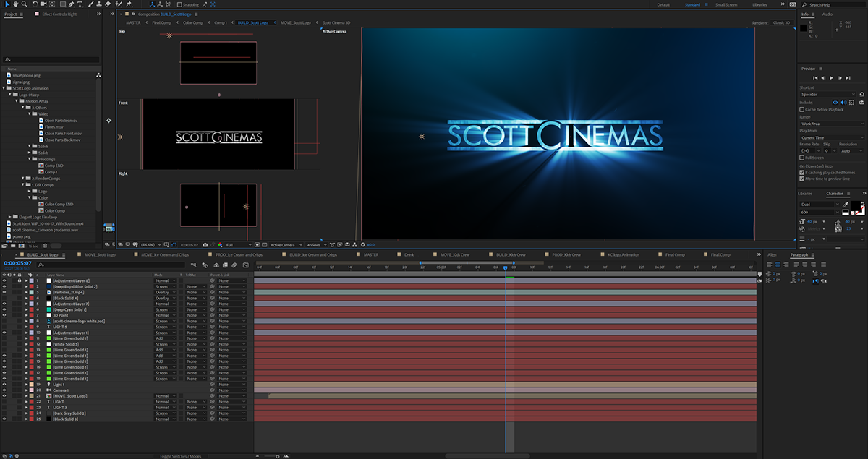The image size is (868, 459).
Task: Select the Puppet Pin tool
Action: [129, 4]
